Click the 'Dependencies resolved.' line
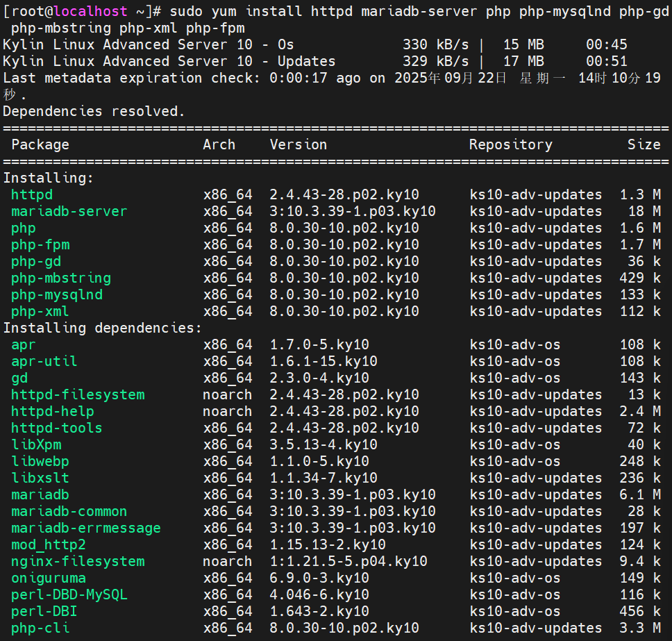This screenshot has height=641, width=672. click(94, 112)
